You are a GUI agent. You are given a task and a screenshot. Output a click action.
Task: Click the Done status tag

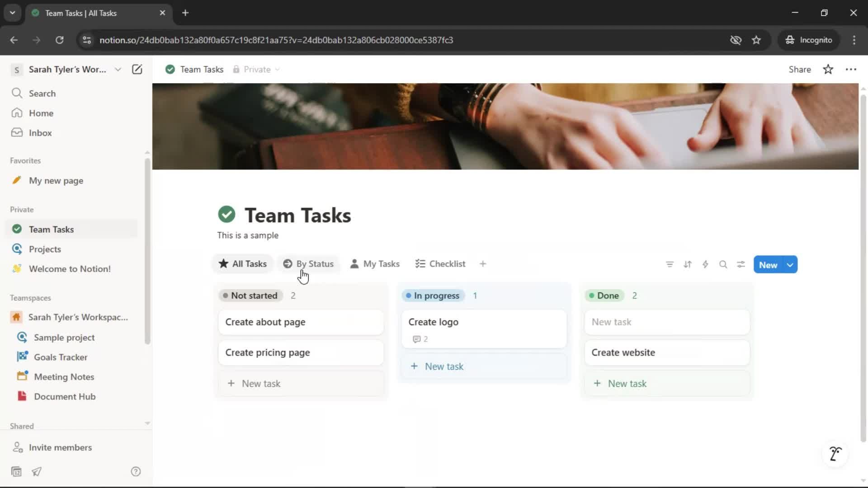click(x=604, y=296)
